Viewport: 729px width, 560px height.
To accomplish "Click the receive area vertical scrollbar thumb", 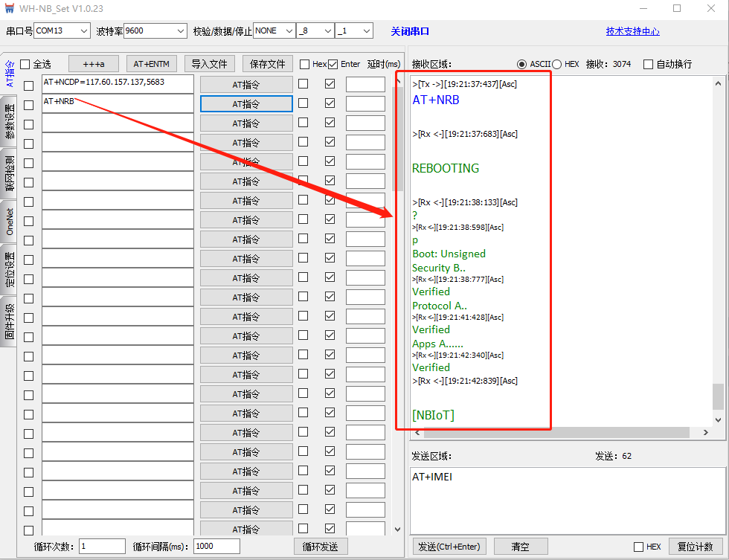I will click(719, 396).
